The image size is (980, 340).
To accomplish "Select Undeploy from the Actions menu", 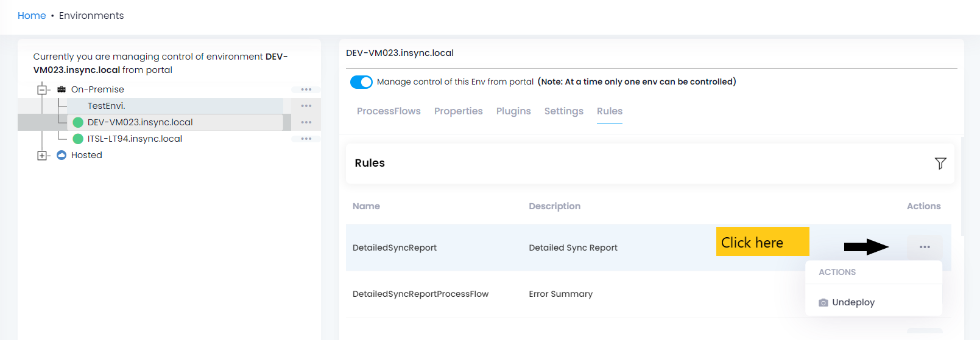I will point(853,302).
